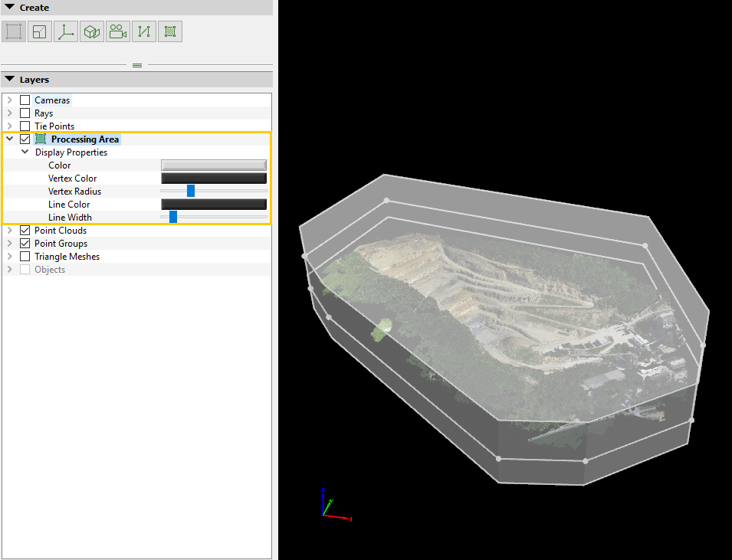732x560 pixels.
Task: Collapse the Display Properties section
Action: click(24, 152)
